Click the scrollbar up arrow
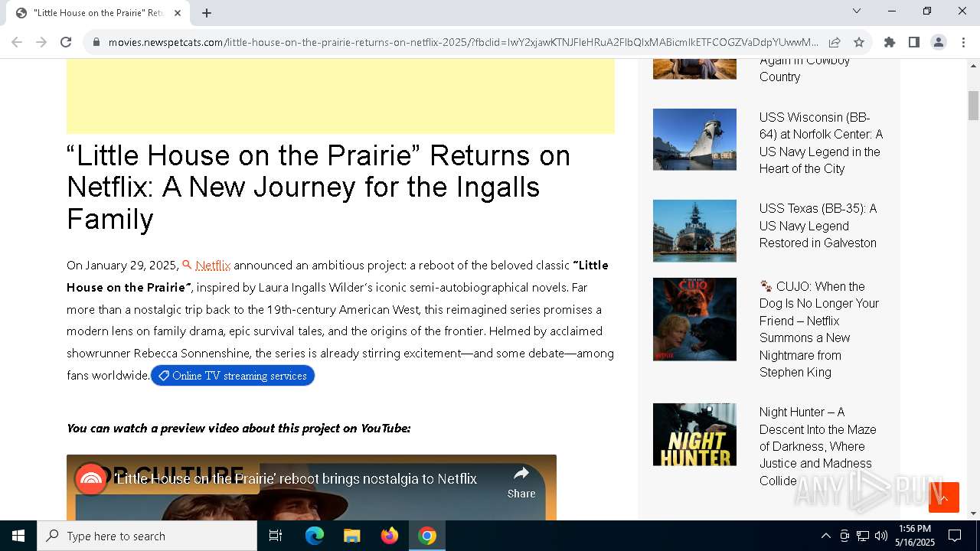This screenshot has height=551, width=980. point(974,65)
